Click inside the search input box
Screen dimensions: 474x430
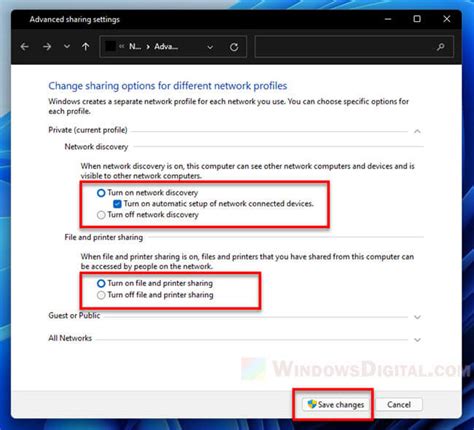coord(345,47)
